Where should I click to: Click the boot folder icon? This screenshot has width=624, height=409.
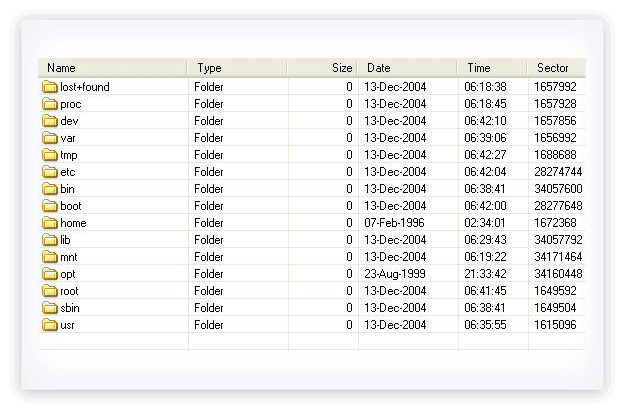[x=50, y=206]
